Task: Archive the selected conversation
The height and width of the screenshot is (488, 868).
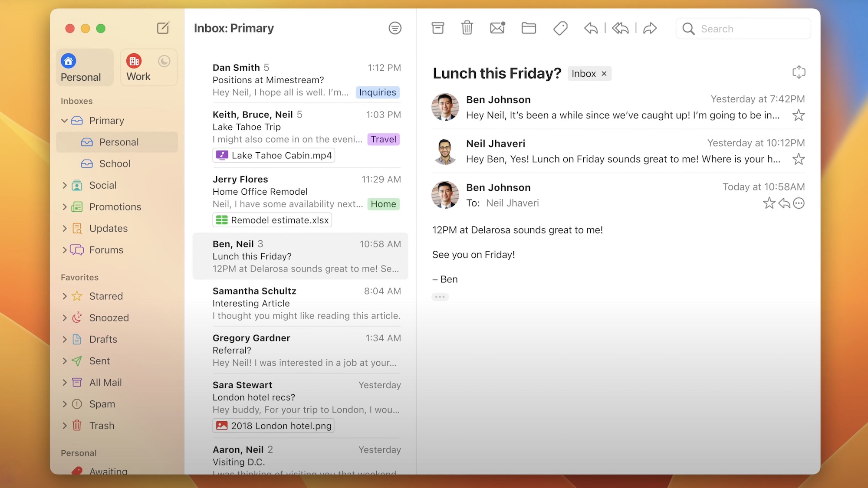Action: pyautogui.click(x=437, y=28)
